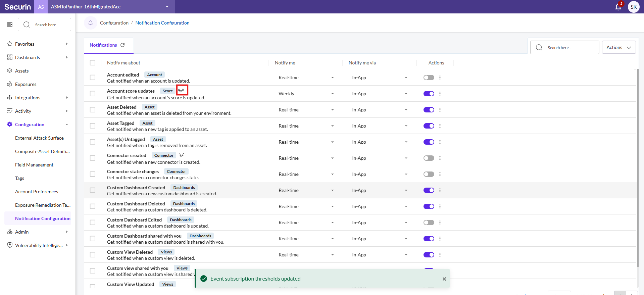Dismiss the thresholds updated toast
Image resolution: width=644 pixels, height=295 pixels.
tap(444, 279)
